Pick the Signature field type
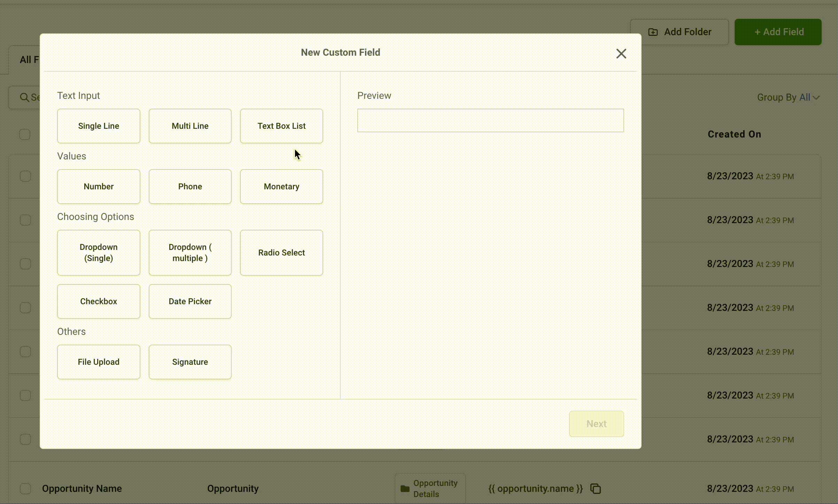This screenshot has width=838, height=504. click(190, 362)
